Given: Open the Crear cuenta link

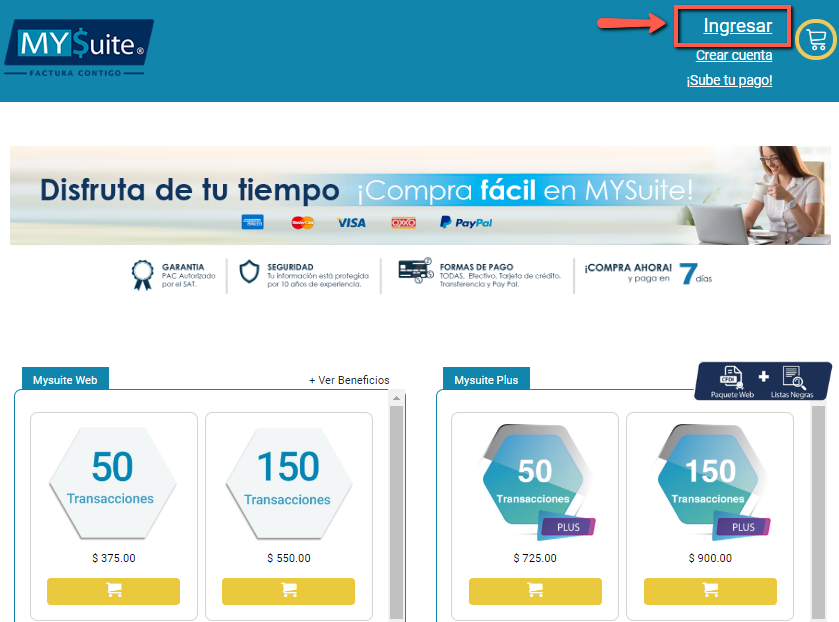Looking at the screenshot, I should pyautogui.click(x=734, y=55).
